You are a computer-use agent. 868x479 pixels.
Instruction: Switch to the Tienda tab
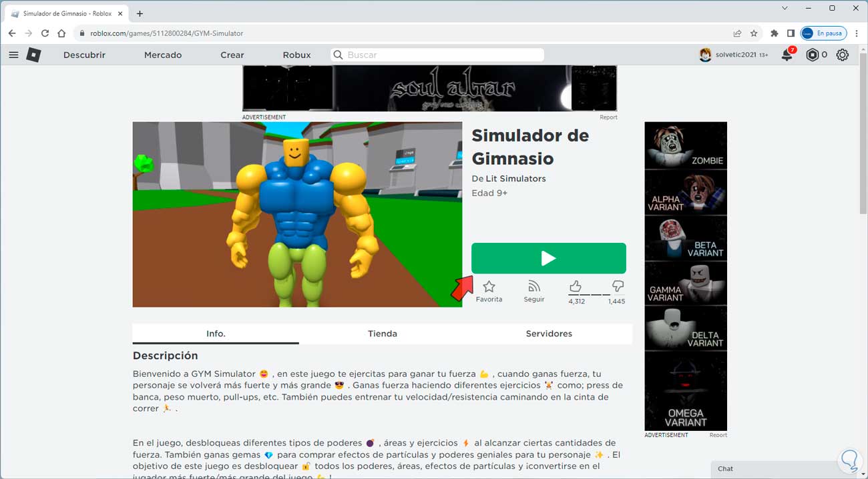coord(383,334)
